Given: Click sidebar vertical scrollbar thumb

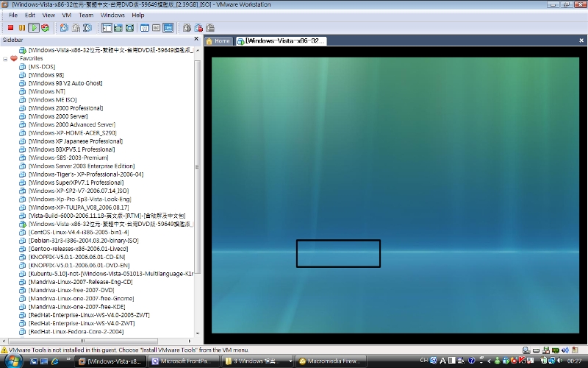Looking at the screenshot, I should click(x=198, y=167).
